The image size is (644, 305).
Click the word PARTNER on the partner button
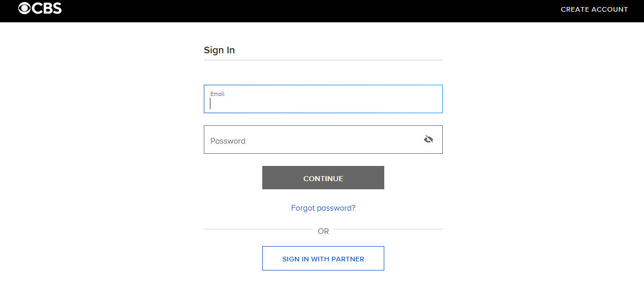click(x=349, y=259)
